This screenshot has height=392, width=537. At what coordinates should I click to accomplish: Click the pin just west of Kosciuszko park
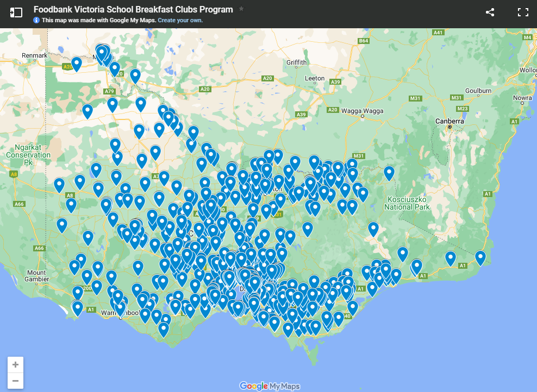click(x=389, y=172)
